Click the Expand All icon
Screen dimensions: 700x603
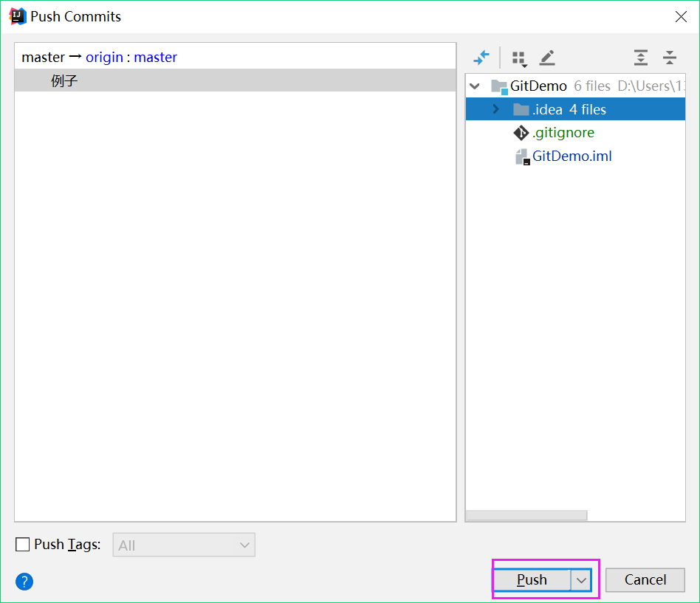tap(640, 58)
